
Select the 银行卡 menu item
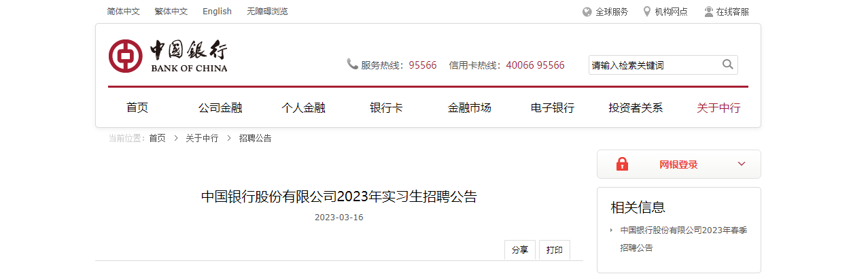(x=386, y=107)
